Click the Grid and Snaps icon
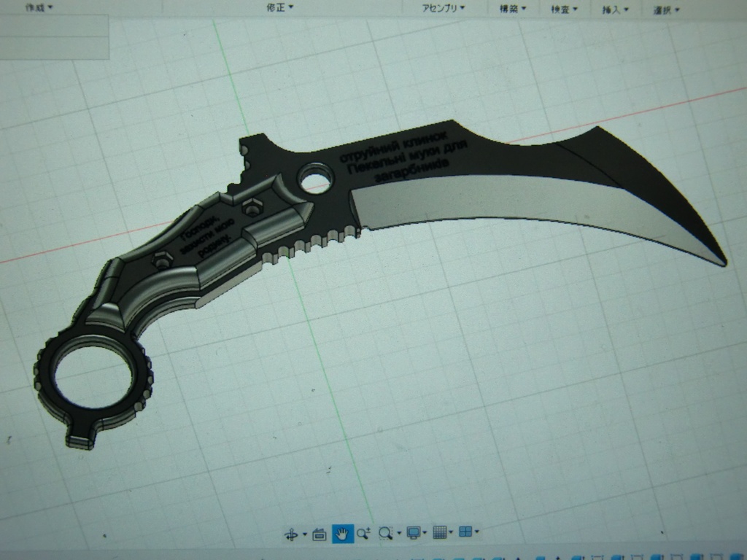Image resolution: width=747 pixels, height=560 pixels. [x=440, y=532]
